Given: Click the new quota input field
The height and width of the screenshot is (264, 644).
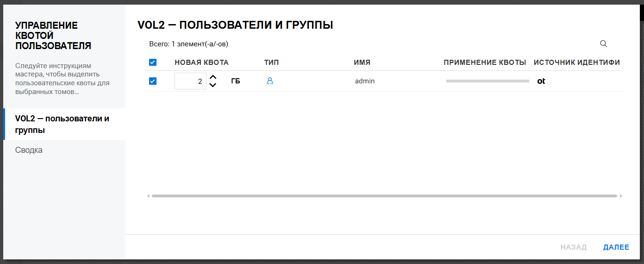Looking at the screenshot, I should coord(190,81).
